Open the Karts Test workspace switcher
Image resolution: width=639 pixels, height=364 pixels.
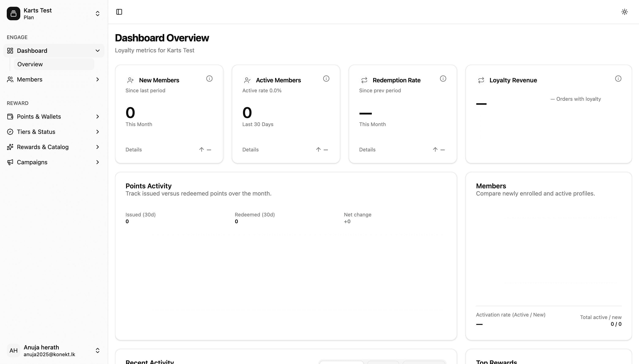(98, 14)
